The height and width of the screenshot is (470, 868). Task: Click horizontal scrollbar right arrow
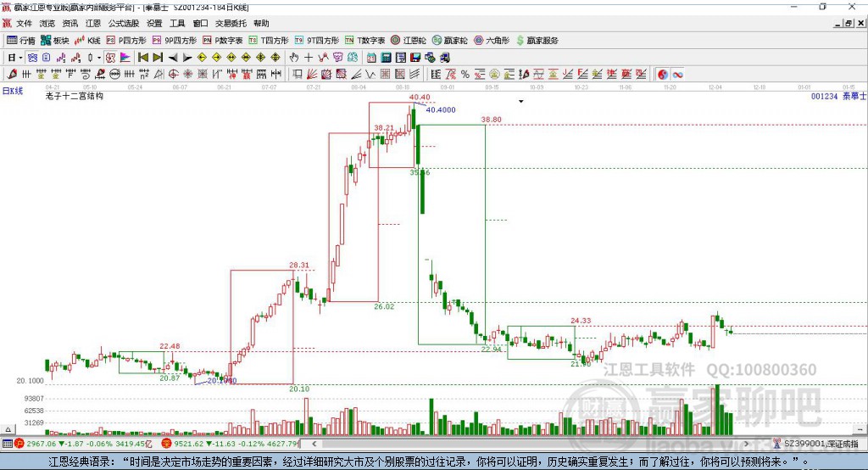746,444
